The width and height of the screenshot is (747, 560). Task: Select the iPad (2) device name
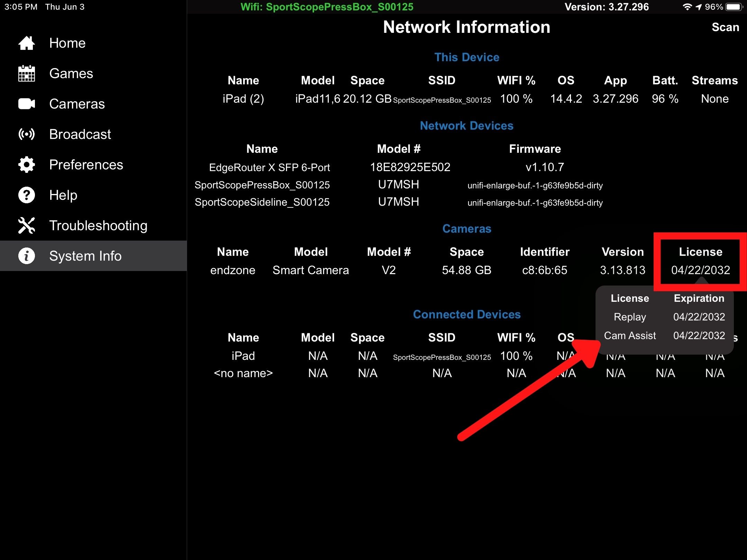click(x=243, y=99)
